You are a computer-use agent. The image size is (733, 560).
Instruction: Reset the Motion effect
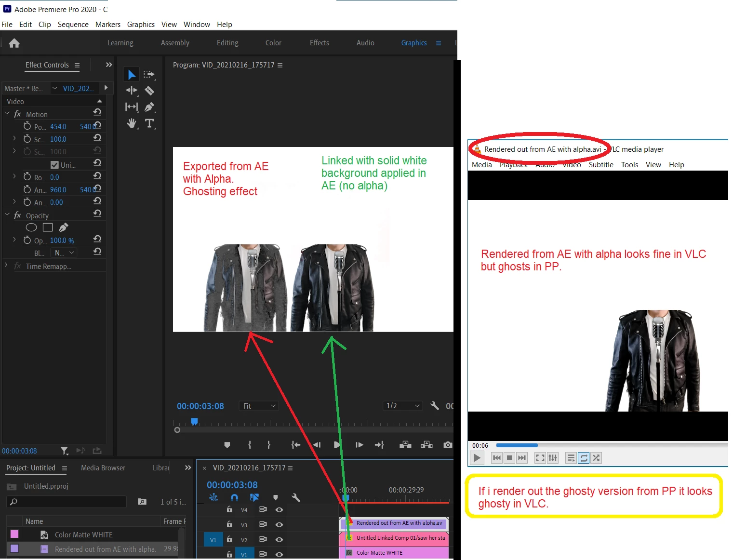click(97, 112)
